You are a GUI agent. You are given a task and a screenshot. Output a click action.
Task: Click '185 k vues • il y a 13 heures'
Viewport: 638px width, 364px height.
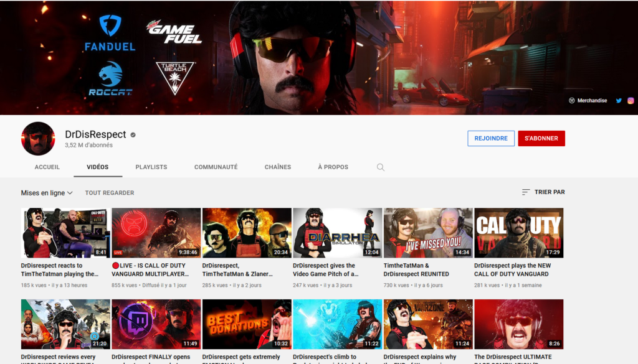click(54, 285)
